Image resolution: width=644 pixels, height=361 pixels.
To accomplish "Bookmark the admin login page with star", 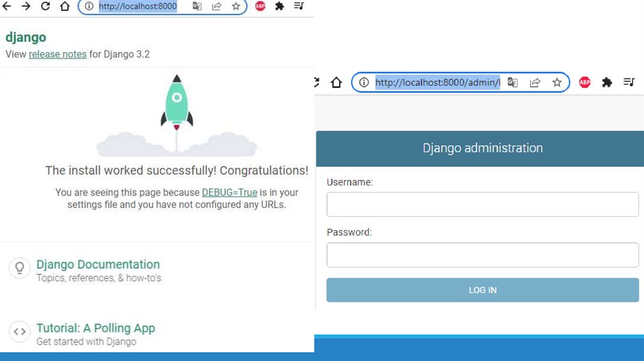I will coord(557,82).
